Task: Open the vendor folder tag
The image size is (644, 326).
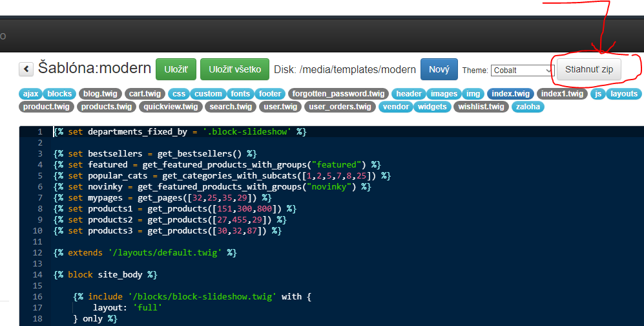Action: point(396,107)
